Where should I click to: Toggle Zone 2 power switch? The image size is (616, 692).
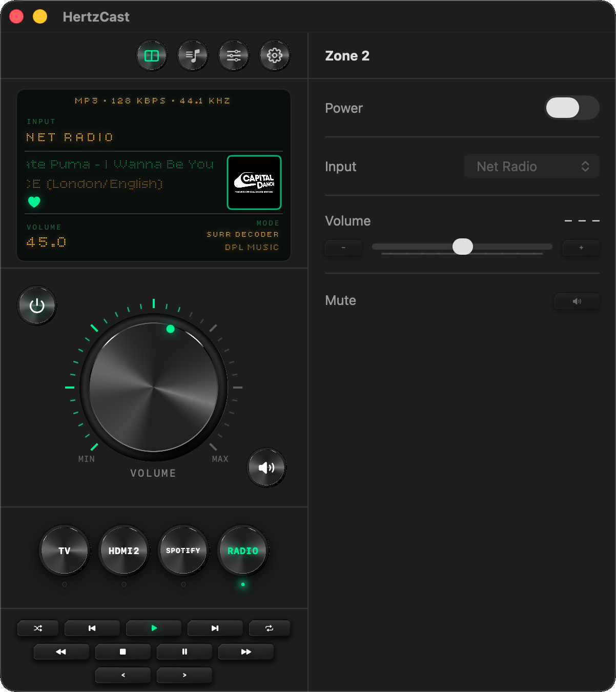[x=572, y=108]
